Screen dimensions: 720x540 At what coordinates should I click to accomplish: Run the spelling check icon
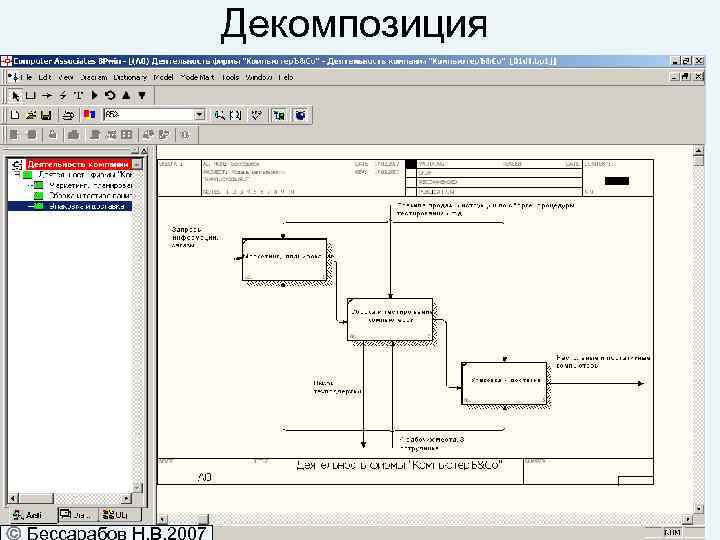(256, 115)
